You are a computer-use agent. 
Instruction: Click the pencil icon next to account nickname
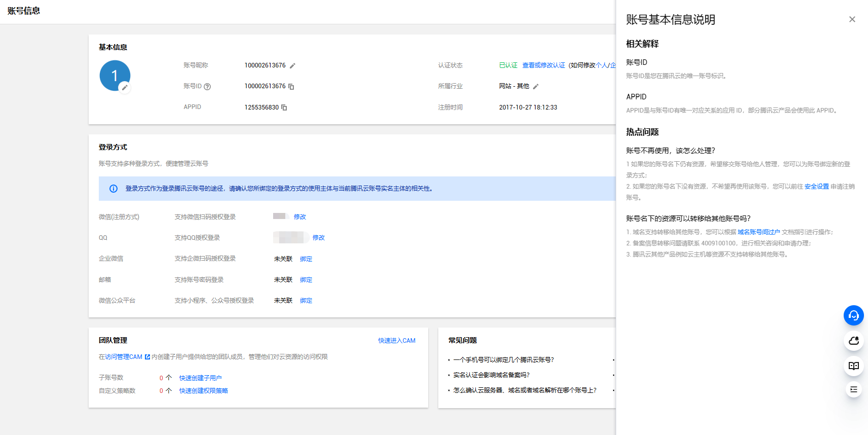tap(292, 66)
